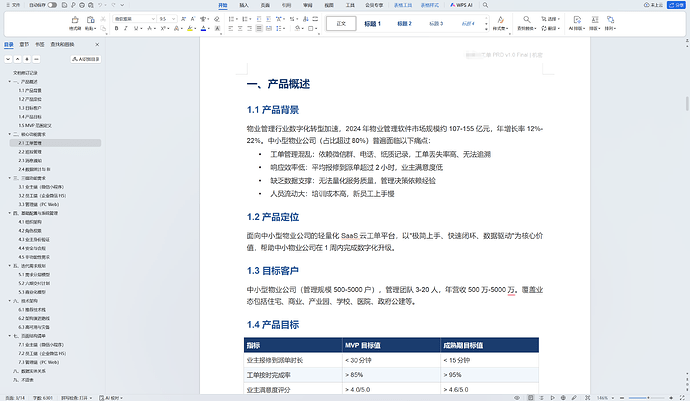Click the Print icon in quick access bar
This screenshot has width=690, height=401.
pyautogui.click(x=82, y=5)
